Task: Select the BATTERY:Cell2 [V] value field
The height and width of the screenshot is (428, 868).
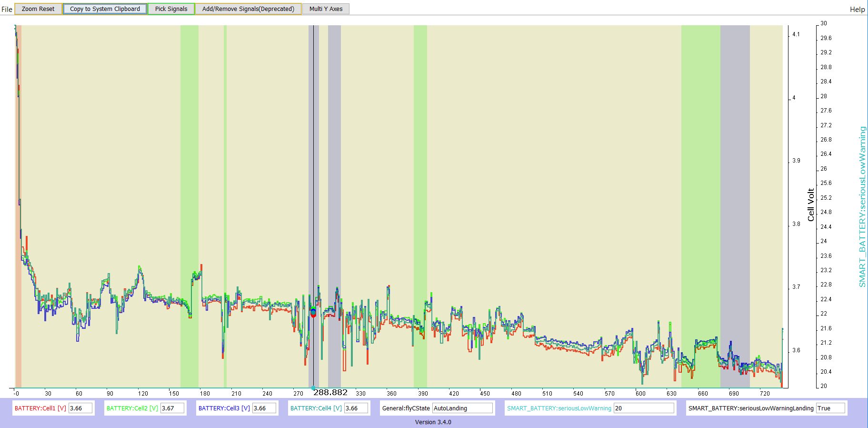Action: [x=172, y=408]
